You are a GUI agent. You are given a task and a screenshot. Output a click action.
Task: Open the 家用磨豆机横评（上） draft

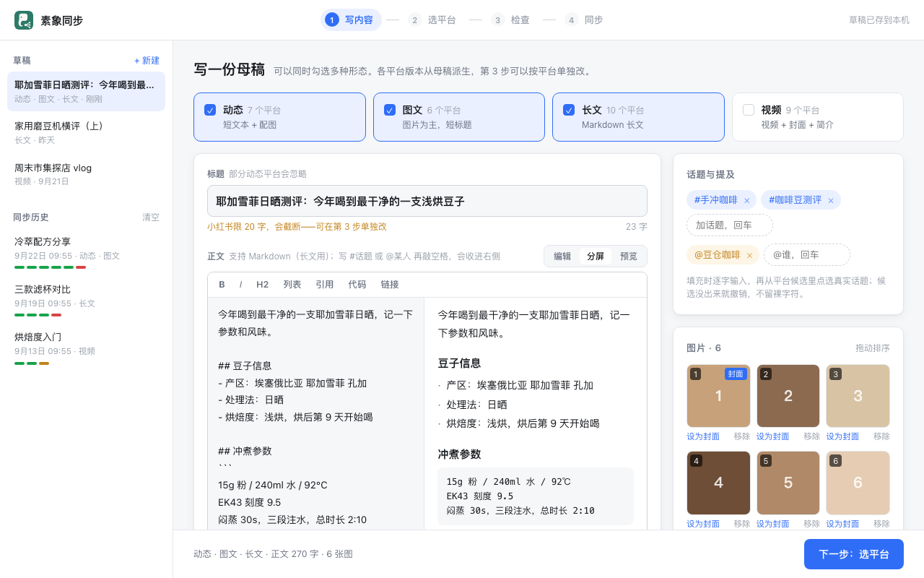tap(86, 133)
